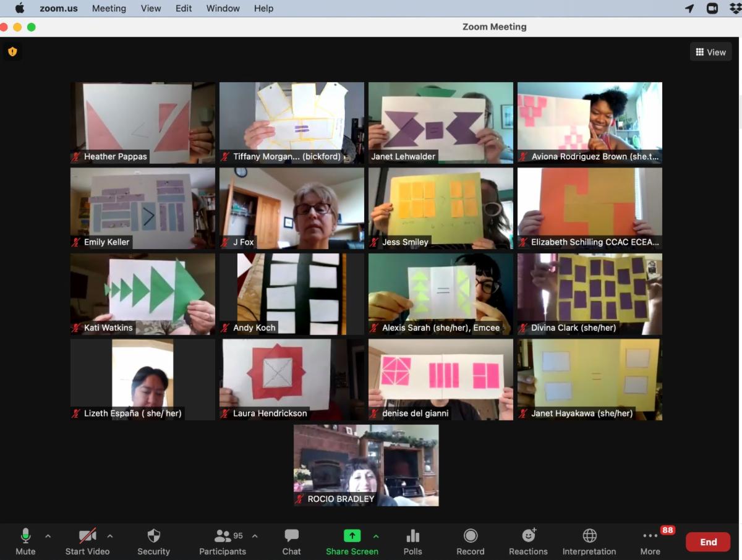Open the Window menu in menu bar

click(x=223, y=8)
